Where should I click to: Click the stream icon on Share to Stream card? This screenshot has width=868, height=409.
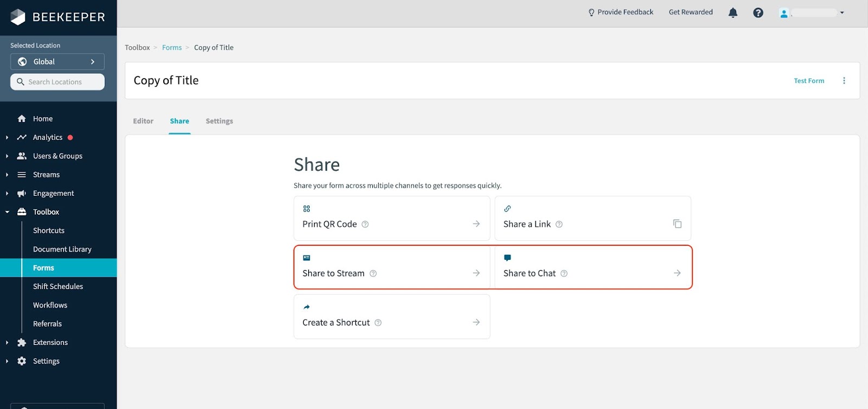(x=307, y=258)
